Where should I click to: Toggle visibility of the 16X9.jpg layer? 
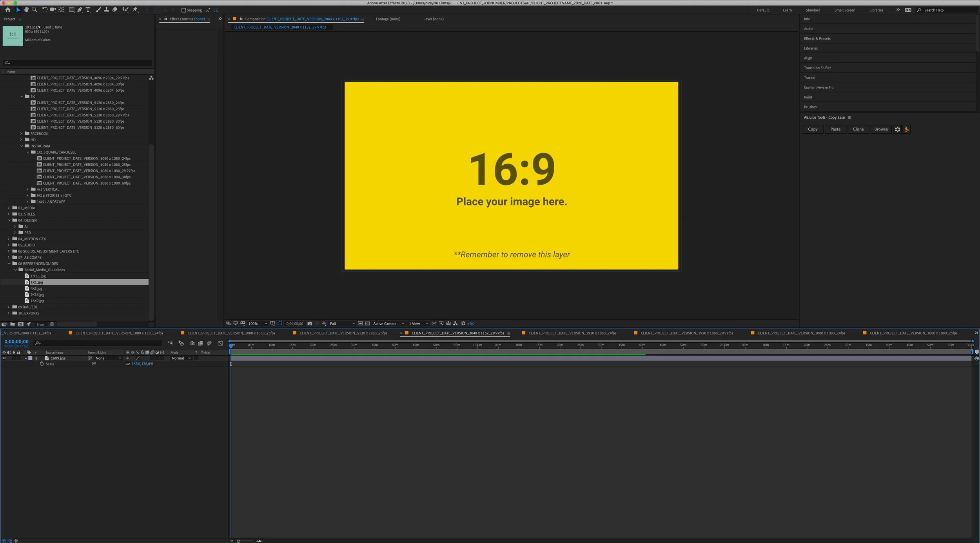4,358
